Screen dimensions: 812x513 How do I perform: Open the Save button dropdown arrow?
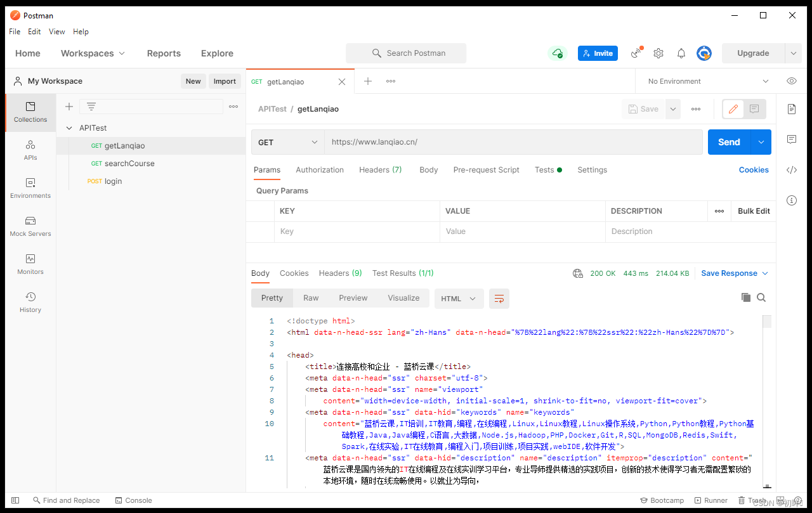click(673, 109)
